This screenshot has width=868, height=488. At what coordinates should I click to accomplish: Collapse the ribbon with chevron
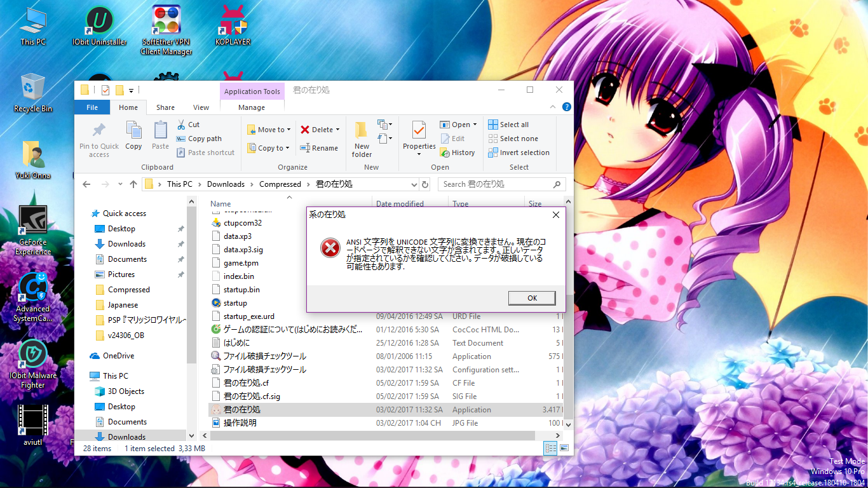coord(554,107)
